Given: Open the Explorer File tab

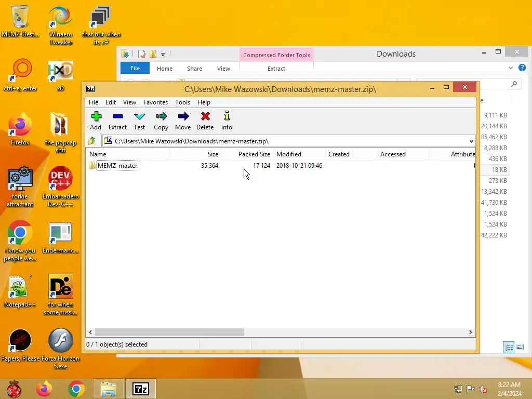Looking at the screenshot, I should click(x=135, y=68).
